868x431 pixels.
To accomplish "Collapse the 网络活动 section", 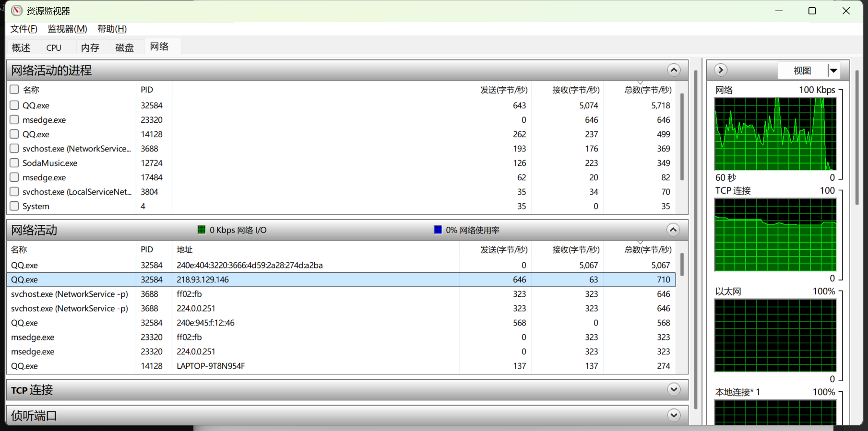I will [x=674, y=230].
